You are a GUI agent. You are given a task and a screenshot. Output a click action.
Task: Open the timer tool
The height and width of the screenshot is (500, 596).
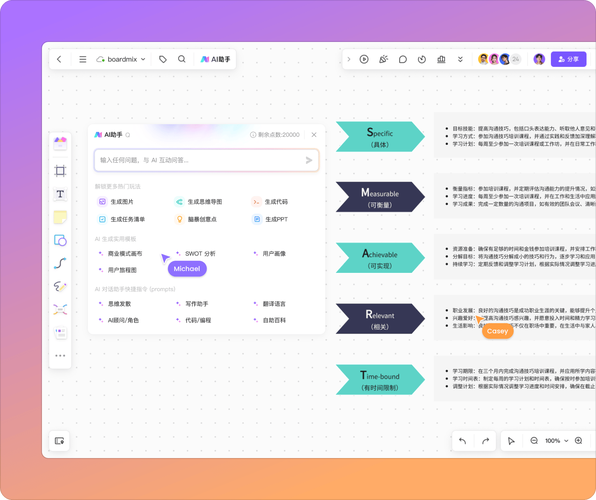(x=422, y=59)
